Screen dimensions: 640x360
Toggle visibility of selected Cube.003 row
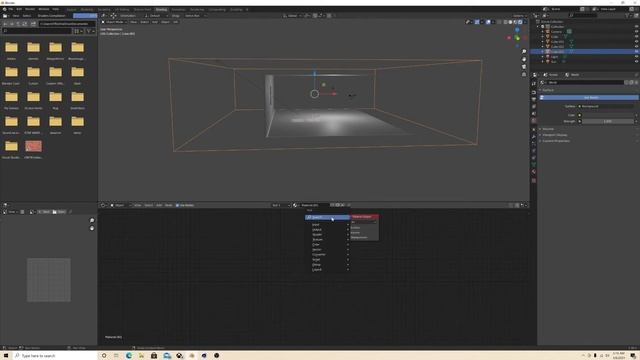point(636,52)
